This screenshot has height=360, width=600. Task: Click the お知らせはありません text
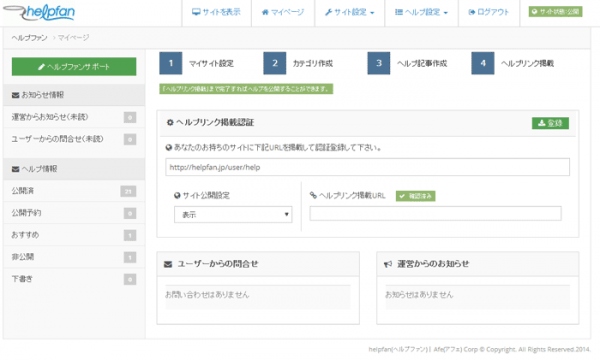(419, 295)
